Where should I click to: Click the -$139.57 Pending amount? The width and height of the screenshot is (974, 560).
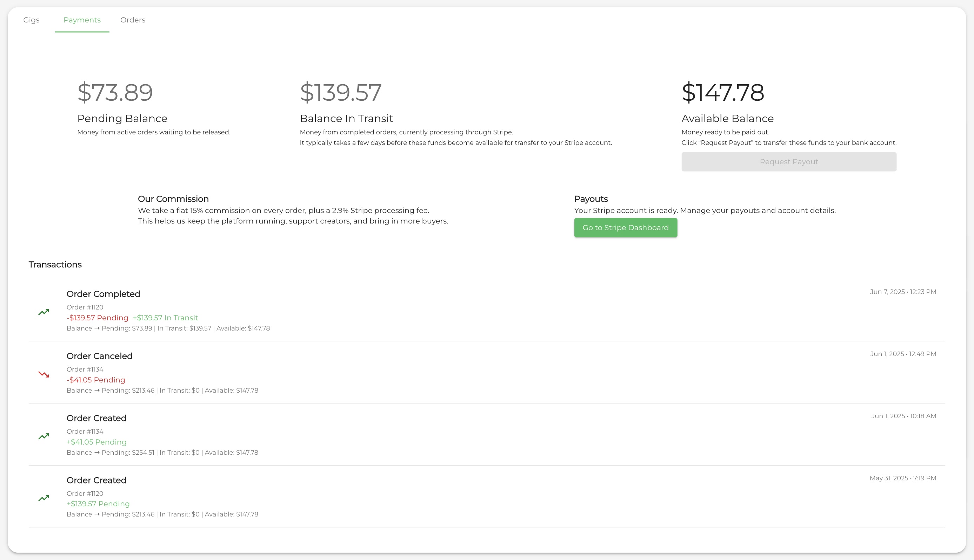pyautogui.click(x=97, y=318)
